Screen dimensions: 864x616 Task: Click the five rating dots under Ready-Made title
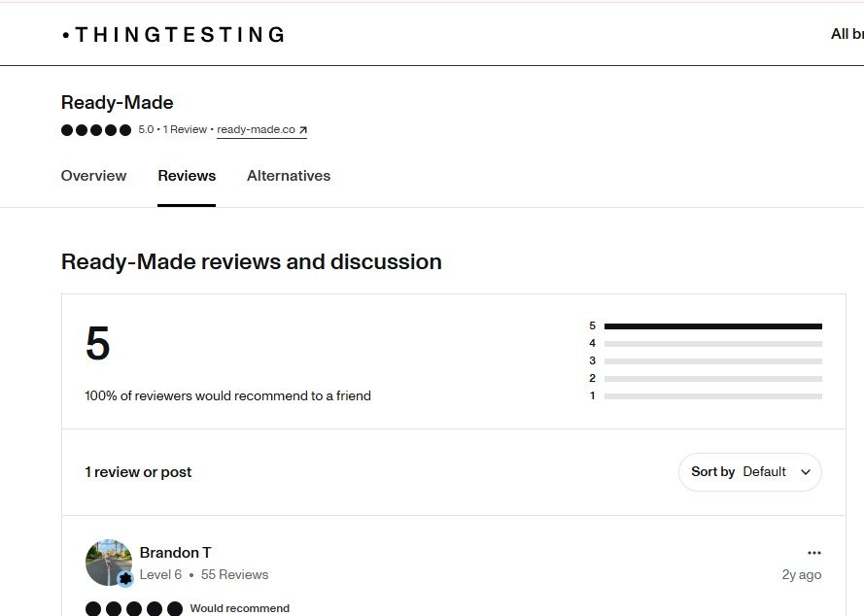click(x=96, y=130)
